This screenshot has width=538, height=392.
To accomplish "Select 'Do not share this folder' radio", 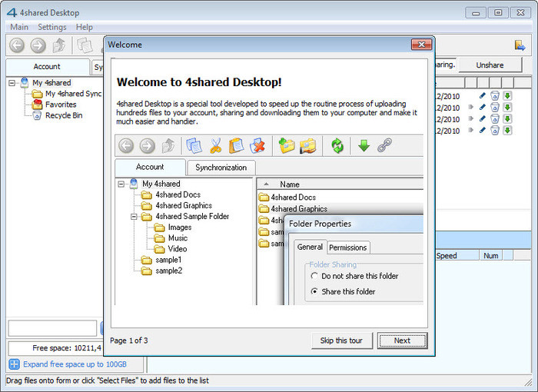I will point(314,276).
